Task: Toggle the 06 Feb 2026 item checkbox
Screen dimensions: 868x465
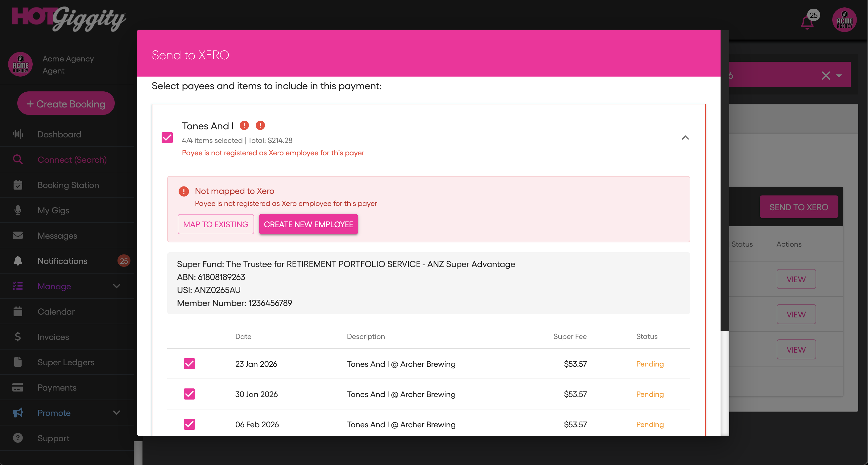Action: coord(189,424)
